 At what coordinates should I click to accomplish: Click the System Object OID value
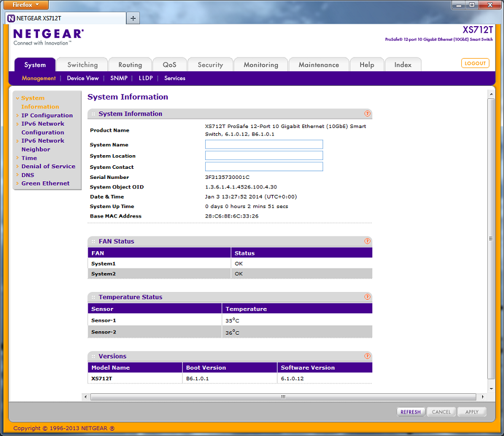coord(241,187)
